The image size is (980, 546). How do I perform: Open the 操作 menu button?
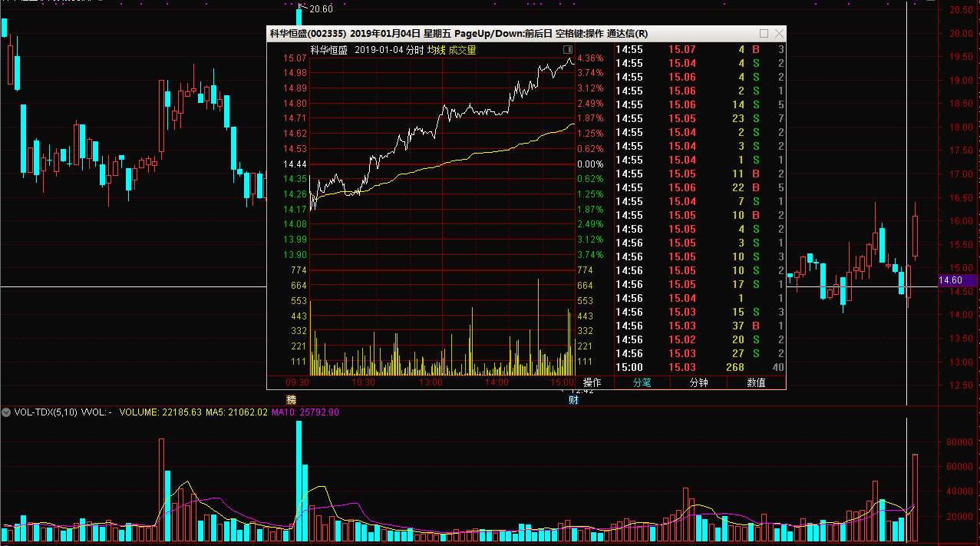click(592, 382)
